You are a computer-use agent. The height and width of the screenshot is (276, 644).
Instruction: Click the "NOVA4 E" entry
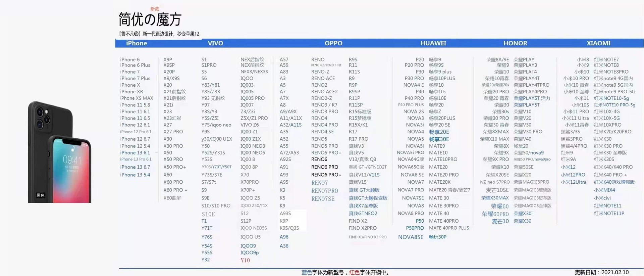[414, 85]
